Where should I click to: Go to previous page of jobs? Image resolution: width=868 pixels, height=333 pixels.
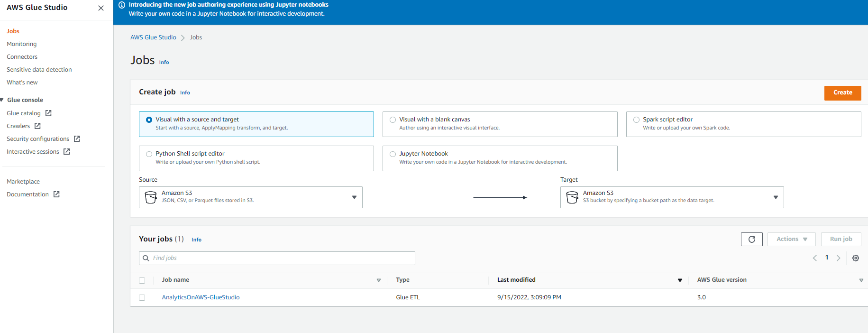point(815,258)
